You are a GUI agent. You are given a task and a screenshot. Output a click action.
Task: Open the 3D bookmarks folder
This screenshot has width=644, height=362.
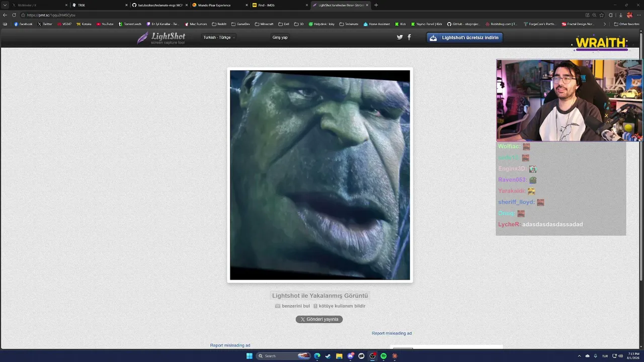click(x=299, y=24)
